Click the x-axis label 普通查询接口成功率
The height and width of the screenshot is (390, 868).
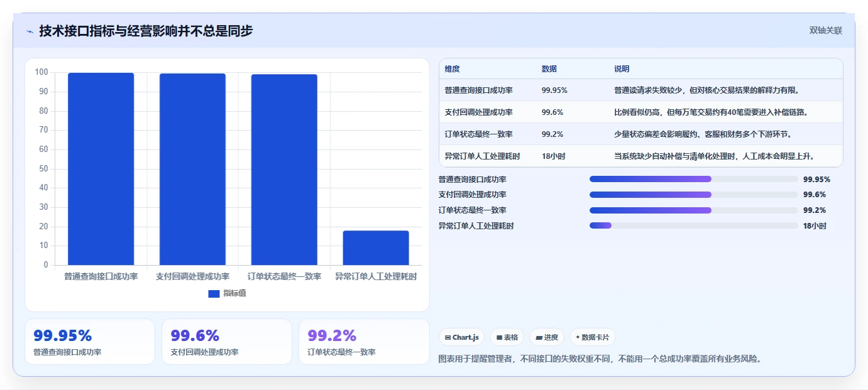click(x=101, y=277)
